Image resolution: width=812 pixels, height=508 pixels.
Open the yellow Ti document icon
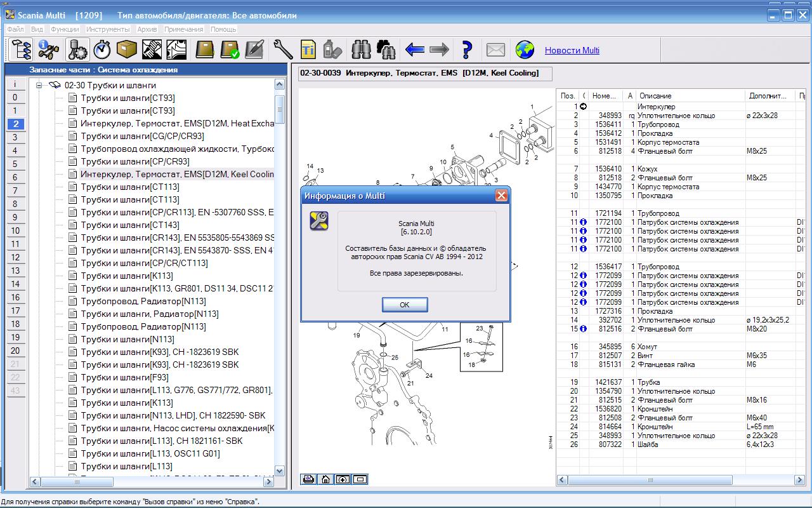pyautogui.click(x=308, y=50)
